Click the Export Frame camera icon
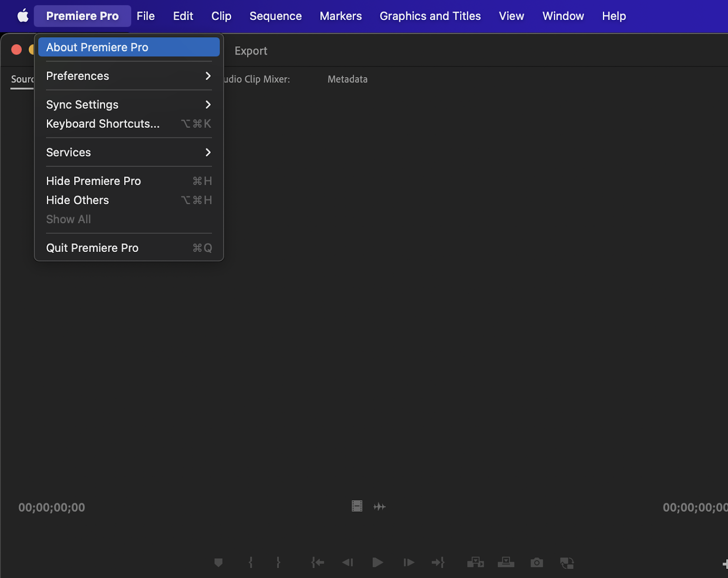 (x=537, y=563)
